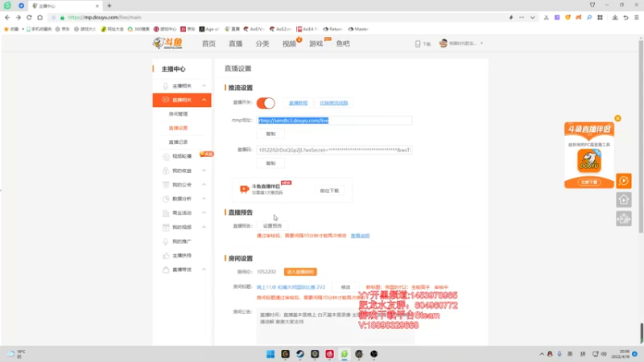644x362 pixels.
Task: Click the orange 进入直播间 button
Action: click(x=300, y=272)
